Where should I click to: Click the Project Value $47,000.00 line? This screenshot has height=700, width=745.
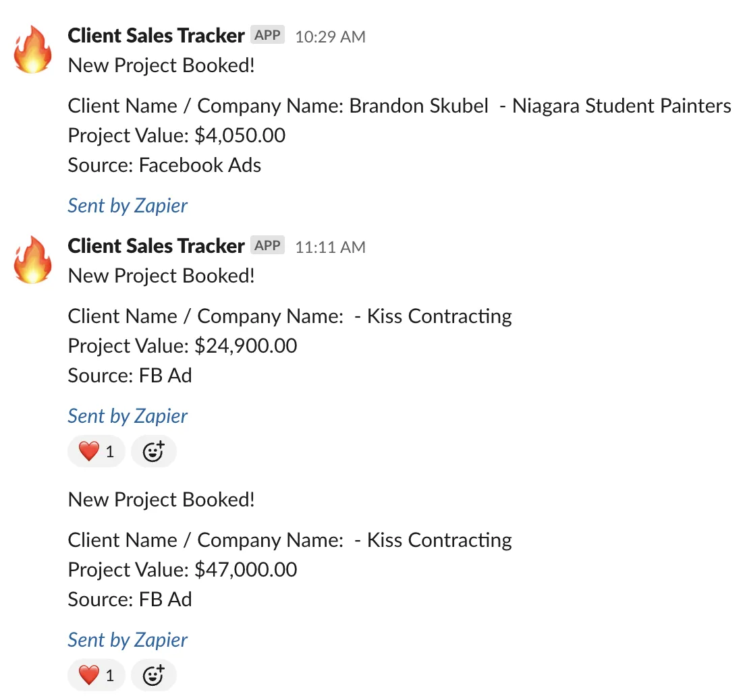point(182,570)
